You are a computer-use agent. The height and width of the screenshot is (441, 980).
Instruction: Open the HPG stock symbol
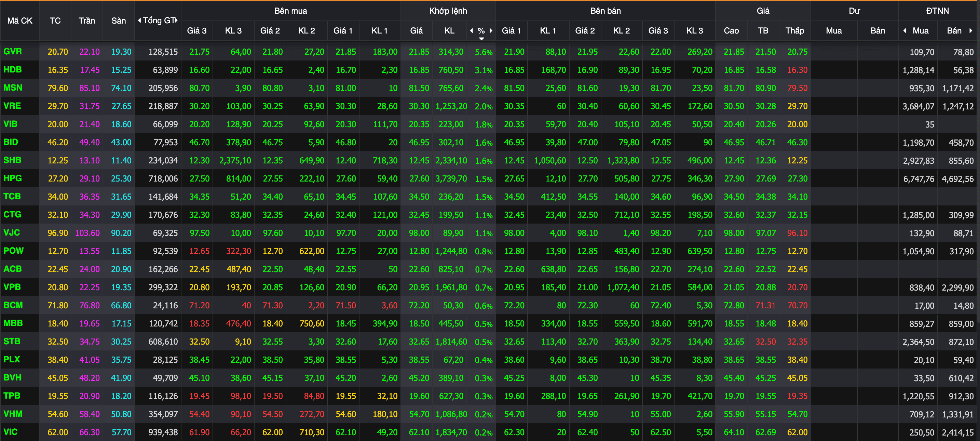[13, 178]
